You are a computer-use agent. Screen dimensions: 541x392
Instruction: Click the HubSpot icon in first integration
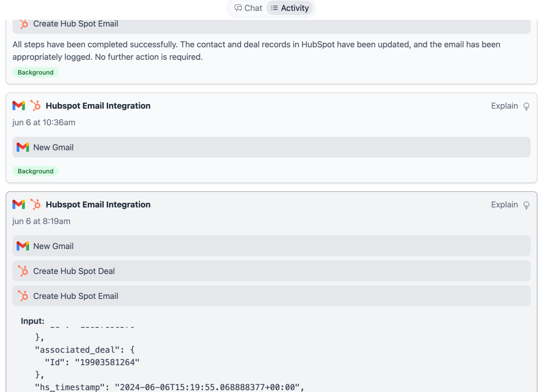point(36,106)
